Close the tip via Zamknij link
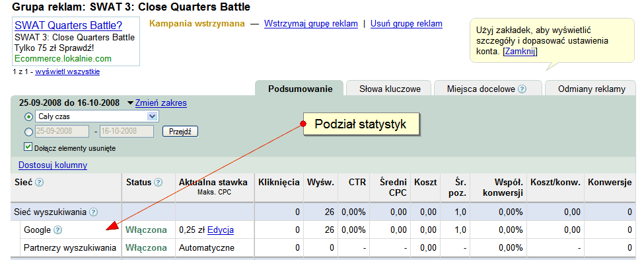Viewport: 644px width, 260px height. coord(520,52)
